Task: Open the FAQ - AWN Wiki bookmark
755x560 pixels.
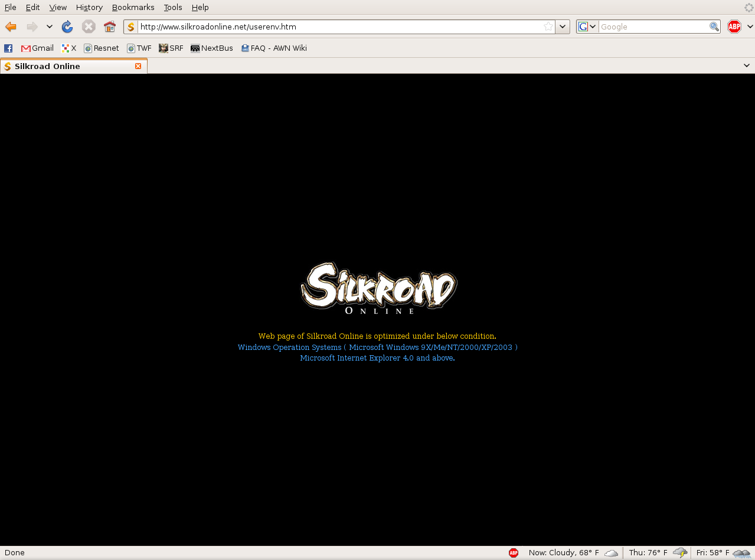Action: pyautogui.click(x=274, y=48)
